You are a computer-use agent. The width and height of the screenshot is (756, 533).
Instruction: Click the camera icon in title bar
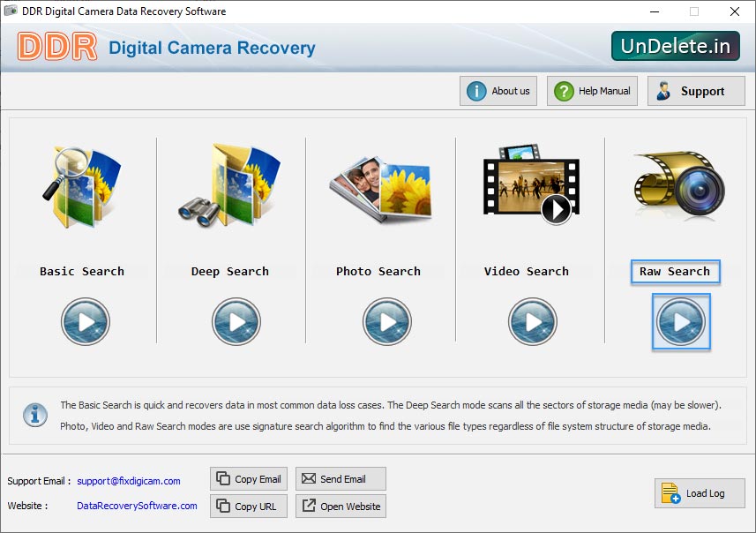pyautogui.click(x=11, y=11)
